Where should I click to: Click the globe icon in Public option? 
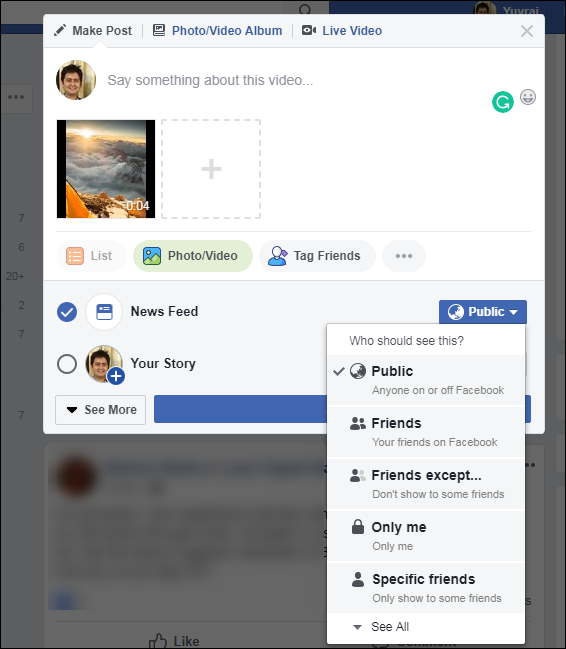[358, 371]
